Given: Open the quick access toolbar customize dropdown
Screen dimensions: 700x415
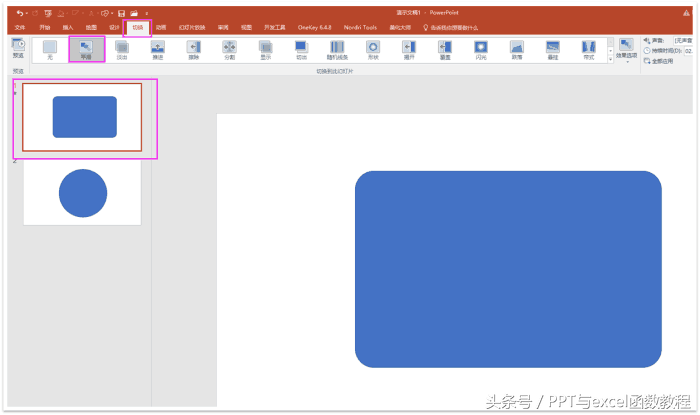Looking at the screenshot, I should [x=146, y=13].
